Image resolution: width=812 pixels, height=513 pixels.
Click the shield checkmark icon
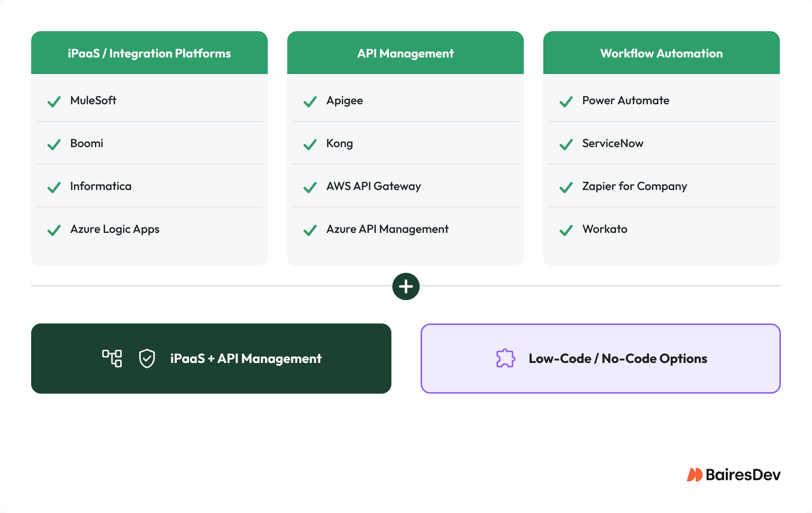pos(147,359)
